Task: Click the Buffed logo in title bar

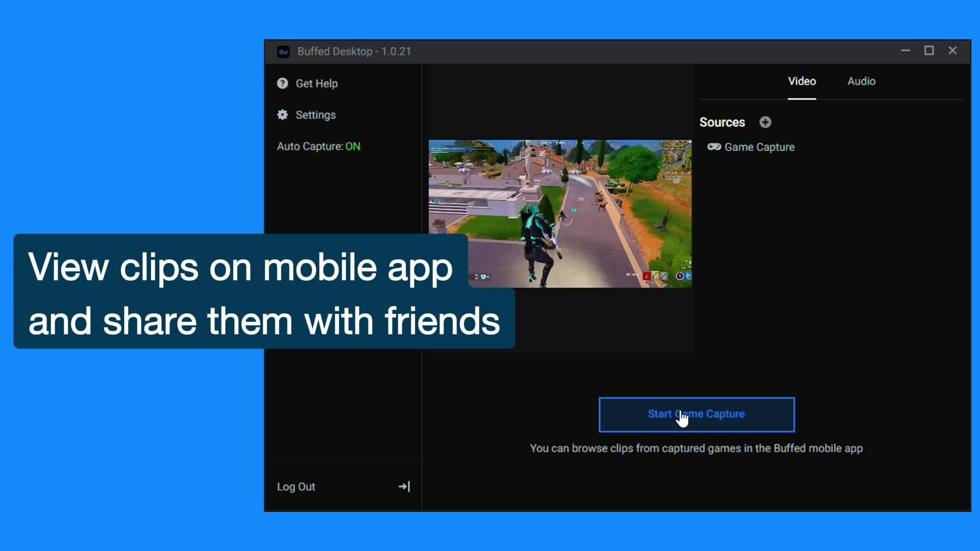Action: pyautogui.click(x=283, y=52)
